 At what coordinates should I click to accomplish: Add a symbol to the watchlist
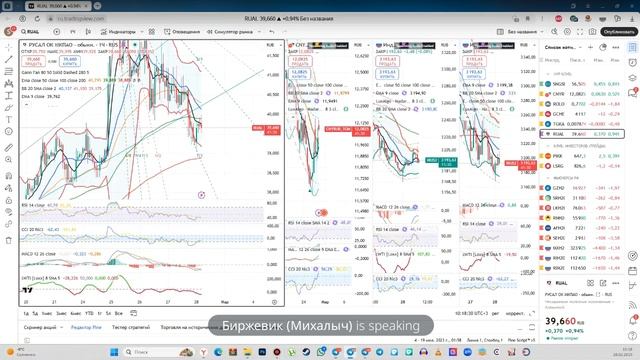tap(590, 47)
